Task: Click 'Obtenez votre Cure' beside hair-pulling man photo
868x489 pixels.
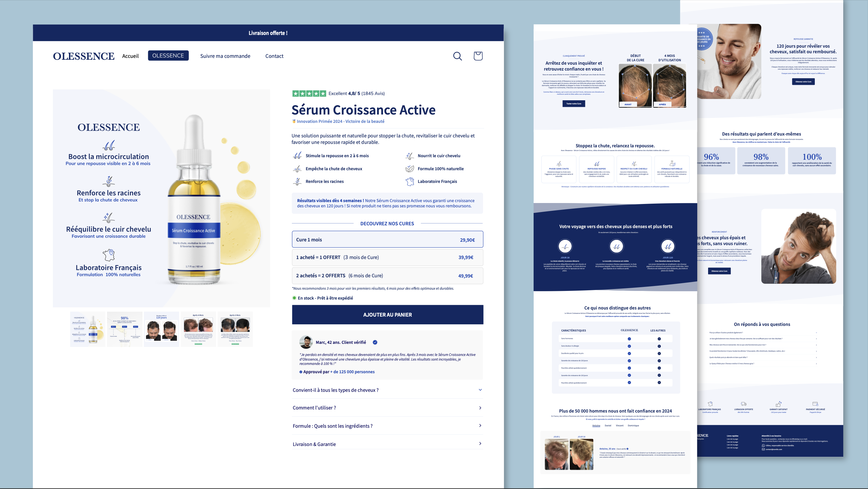Action: point(719,271)
